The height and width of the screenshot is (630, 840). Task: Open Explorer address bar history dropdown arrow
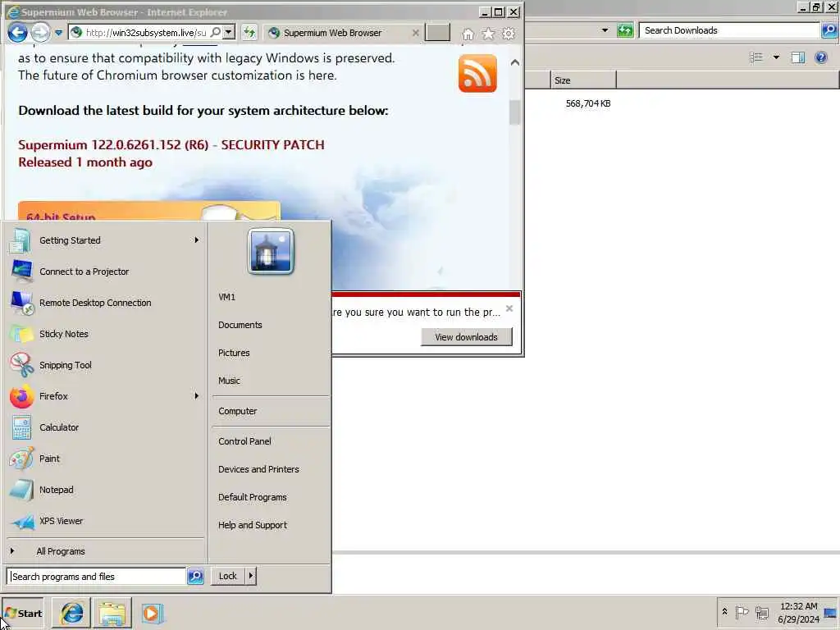(605, 30)
